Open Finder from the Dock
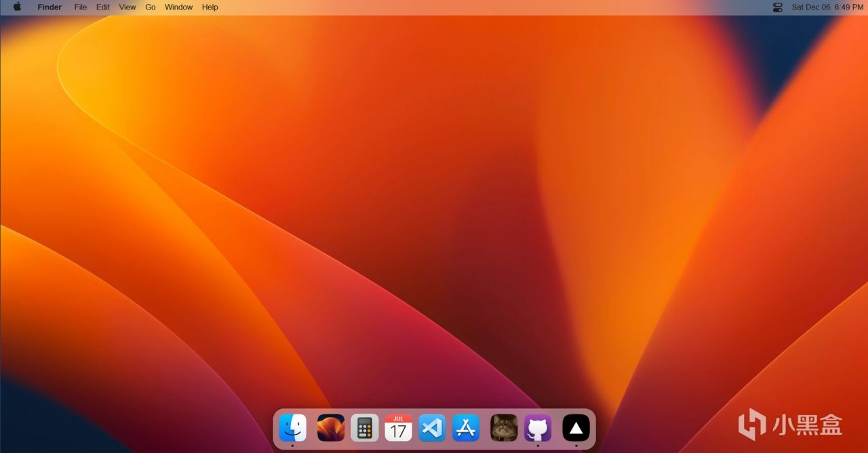This screenshot has height=453, width=868. [293, 428]
